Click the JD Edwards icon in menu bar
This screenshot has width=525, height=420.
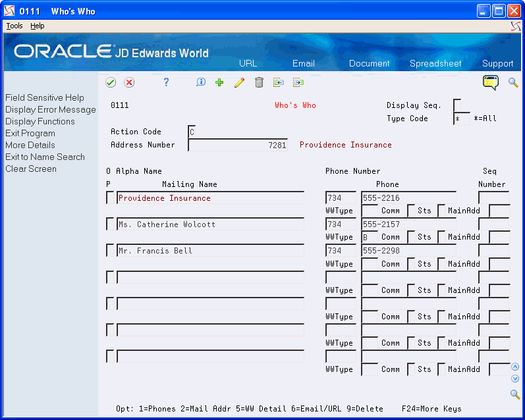(x=516, y=26)
